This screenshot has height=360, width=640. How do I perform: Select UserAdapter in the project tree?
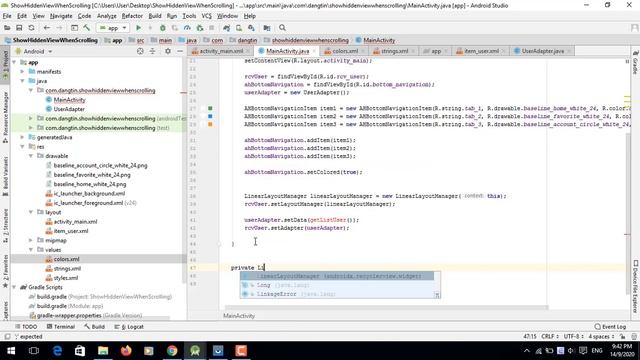(x=69, y=109)
